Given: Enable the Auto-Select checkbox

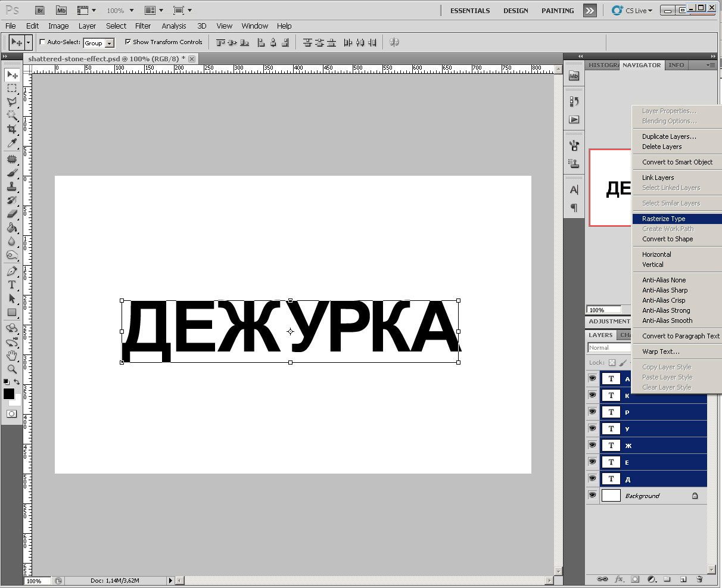Looking at the screenshot, I should point(42,42).
